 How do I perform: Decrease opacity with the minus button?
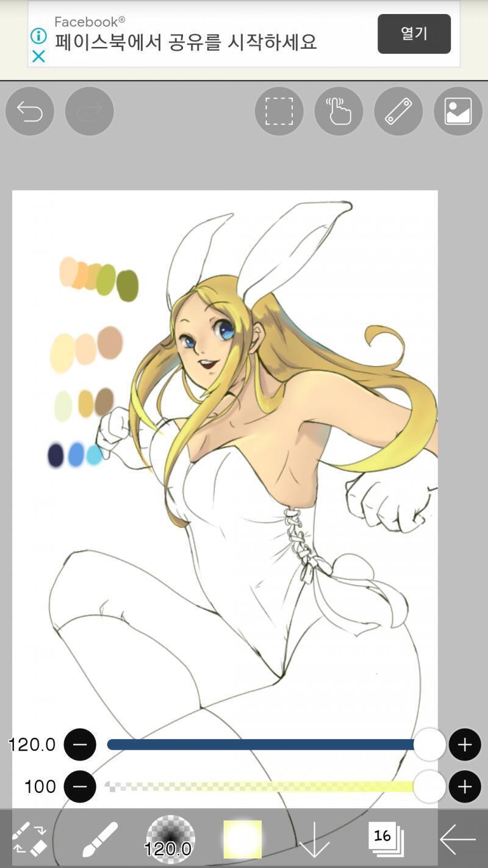(x=80, y=786)
